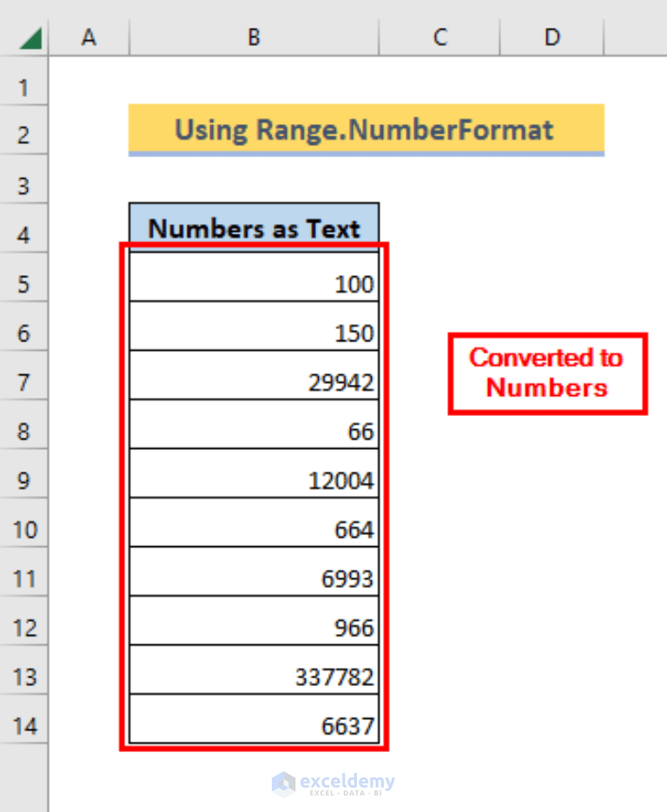
Task: Select row 12 header
Action: (x=23, y=621)
